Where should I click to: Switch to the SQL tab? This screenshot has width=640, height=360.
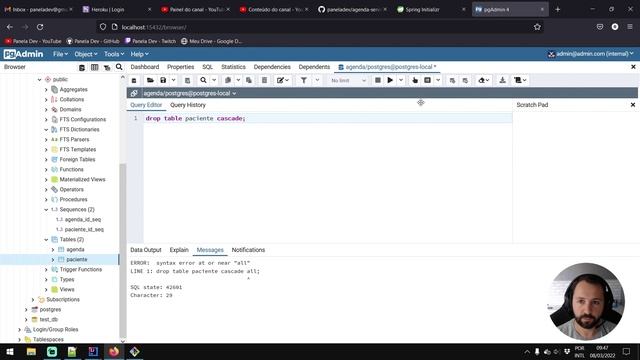coord(207,67)
